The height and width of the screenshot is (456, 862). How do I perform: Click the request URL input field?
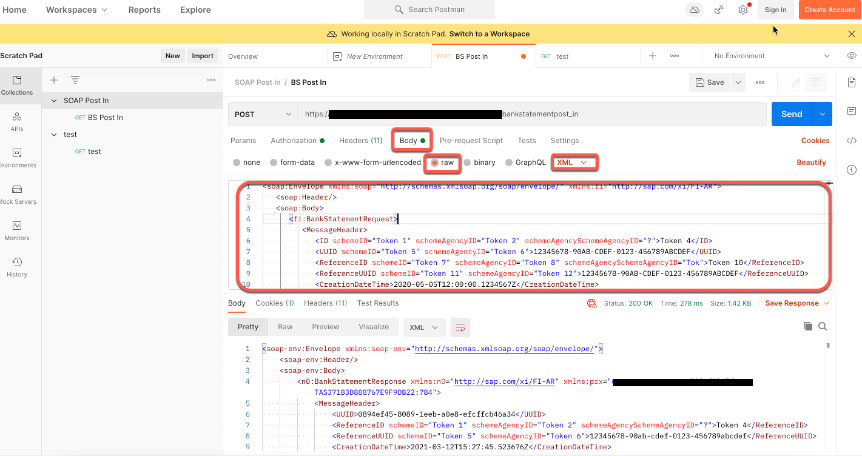(x=530, y=114)
